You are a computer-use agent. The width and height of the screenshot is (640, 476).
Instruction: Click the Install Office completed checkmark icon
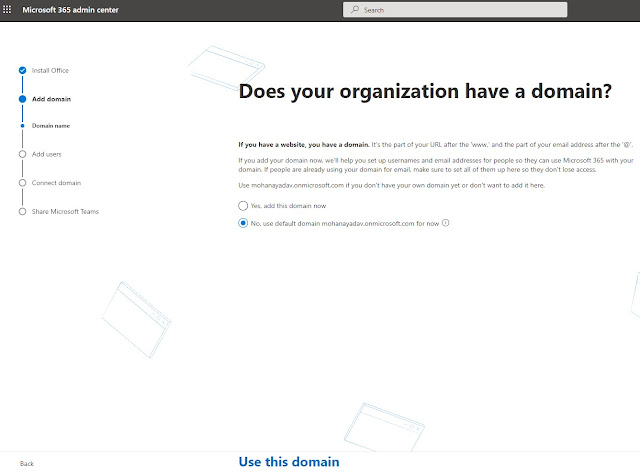pos(22,70)
